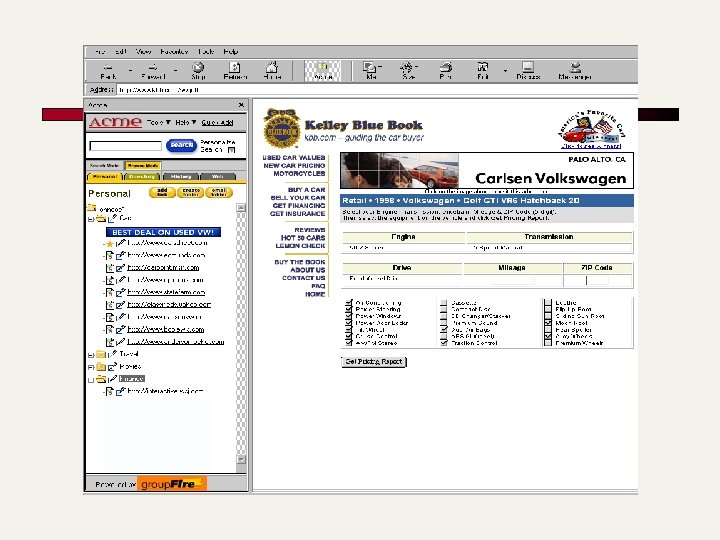Toggle the Personalize Search checkbox
Viewport: 720px width, 540px height.
pos(231,150)
